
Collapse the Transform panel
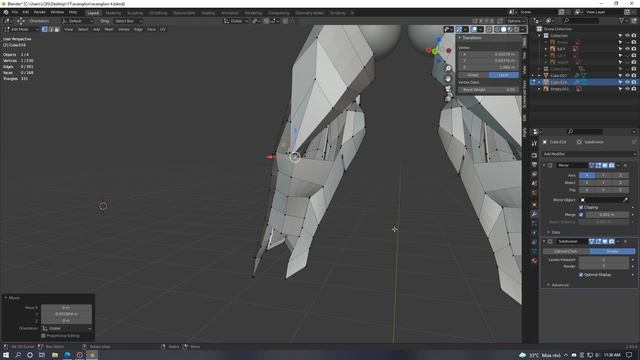click(x=459, y=38)
